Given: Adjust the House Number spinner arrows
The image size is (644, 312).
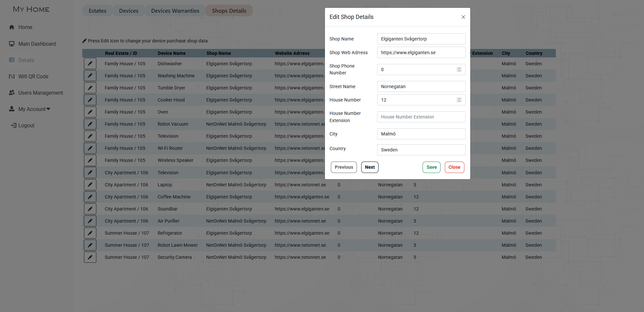Looking at the screenshot, I should pyautogui.click(x=459, y=100).
